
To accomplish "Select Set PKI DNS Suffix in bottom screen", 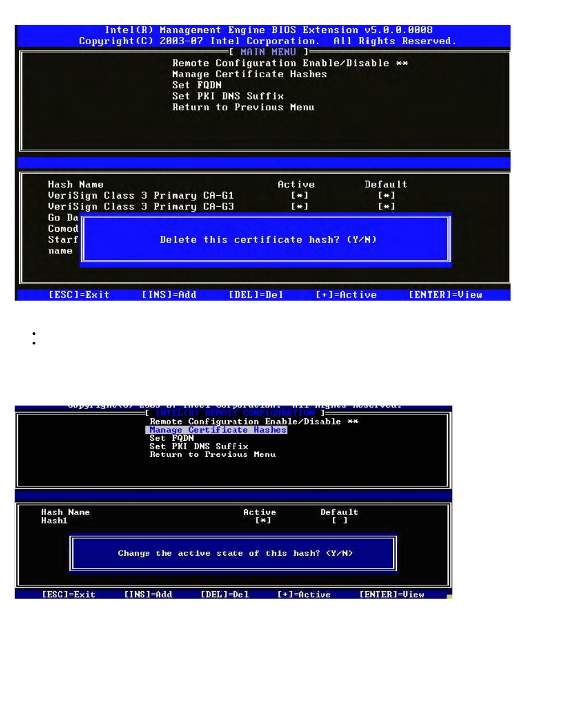I will click(199, 446).
